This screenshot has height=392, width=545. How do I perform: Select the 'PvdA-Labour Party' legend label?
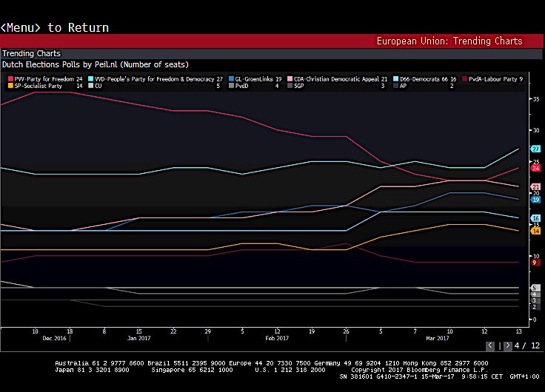coord(493,79)
